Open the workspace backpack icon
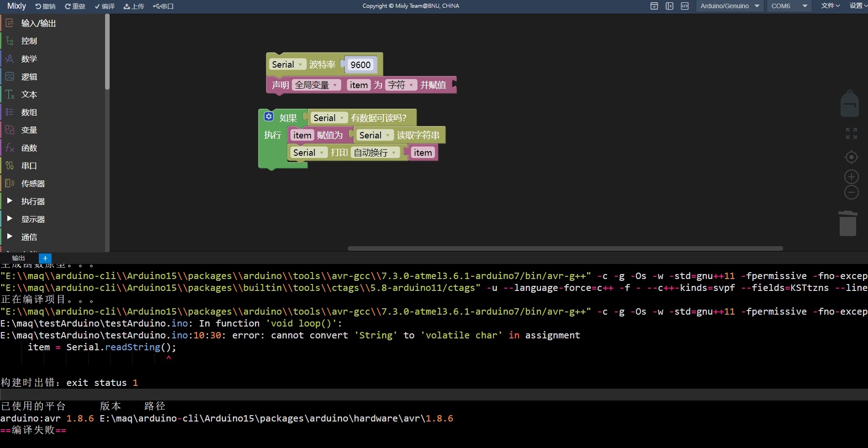 [849, 104]
